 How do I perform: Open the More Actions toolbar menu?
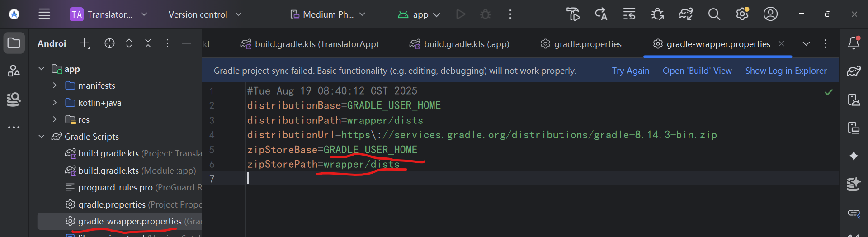[510, 14]
